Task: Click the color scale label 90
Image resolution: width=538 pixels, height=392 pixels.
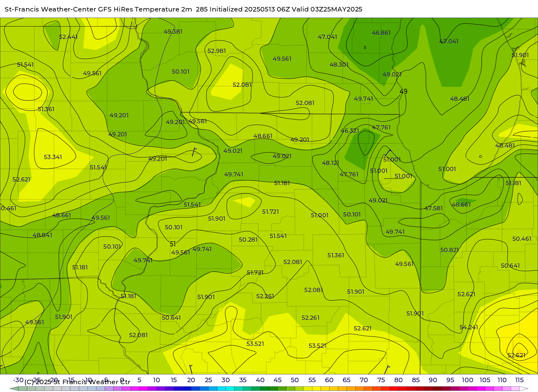Action: (433, 380)
